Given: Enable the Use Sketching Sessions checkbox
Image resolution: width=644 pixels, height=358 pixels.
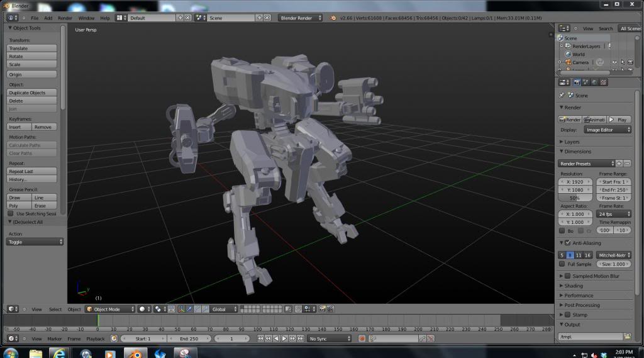Looking at the screenshot, I should click(x=11, y=214).
